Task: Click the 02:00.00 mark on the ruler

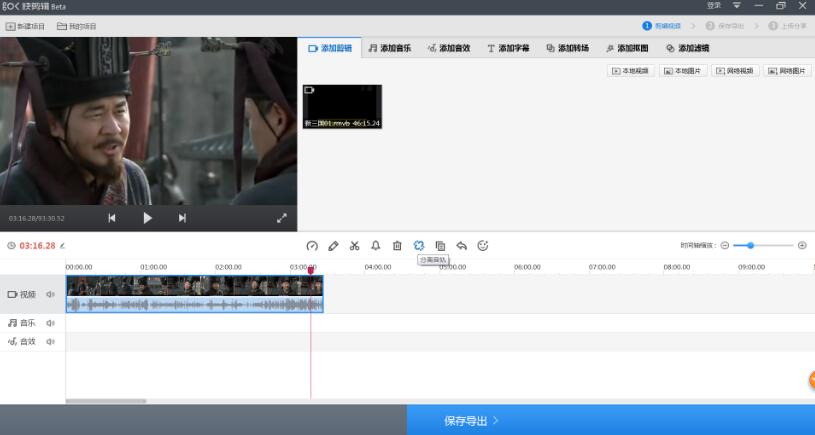Action: click(228, 267)
